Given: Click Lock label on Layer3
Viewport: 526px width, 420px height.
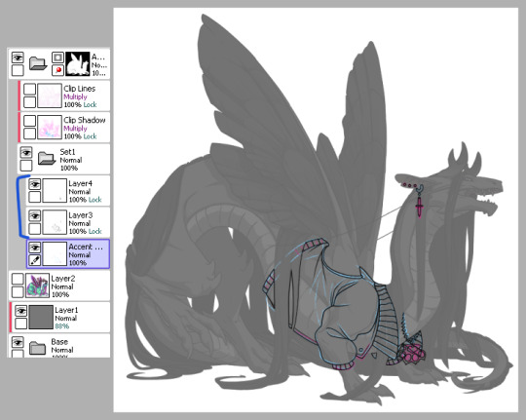Looking at the screenshot, I should [94, 231].
